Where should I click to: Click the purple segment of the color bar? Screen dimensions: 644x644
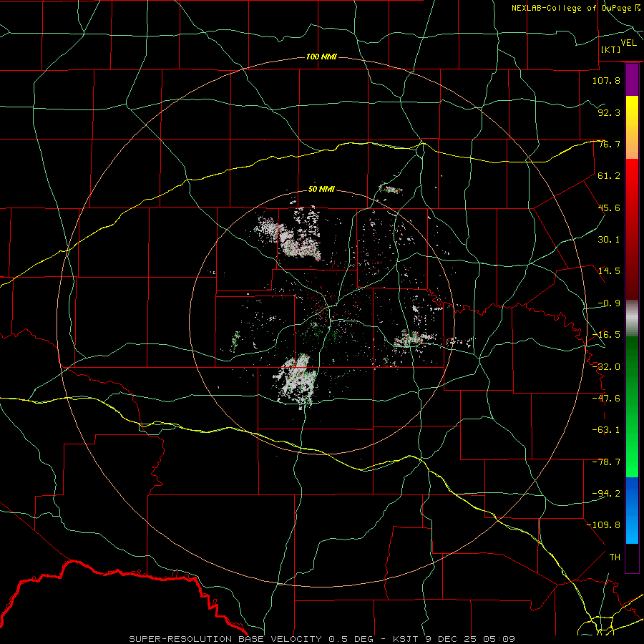632,80
